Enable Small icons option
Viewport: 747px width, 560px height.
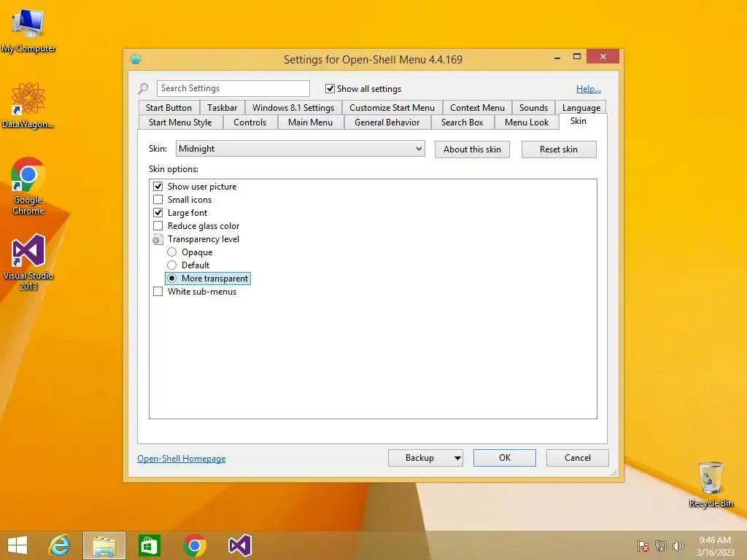coord(158,200)
